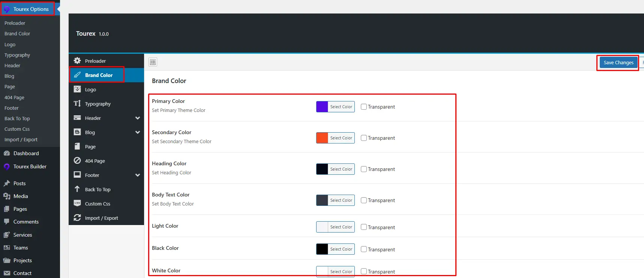644x278 pixels.
Task: Click the purple Primary Color swatch
Action: click(x=322, y=107)
